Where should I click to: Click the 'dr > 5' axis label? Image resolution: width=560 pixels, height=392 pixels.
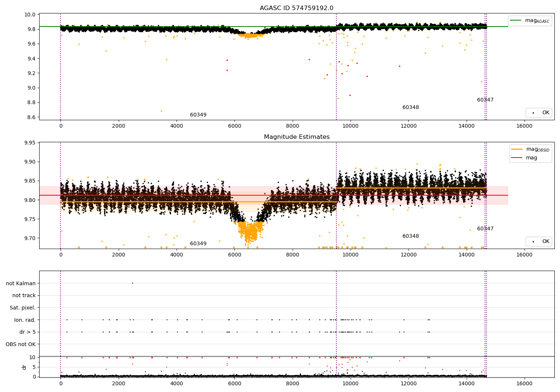pos(28,332)
